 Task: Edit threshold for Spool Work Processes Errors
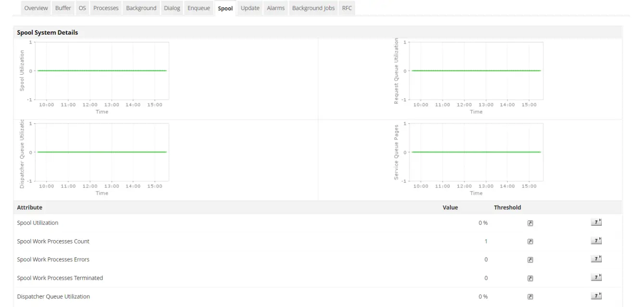[x=529, y=259]
